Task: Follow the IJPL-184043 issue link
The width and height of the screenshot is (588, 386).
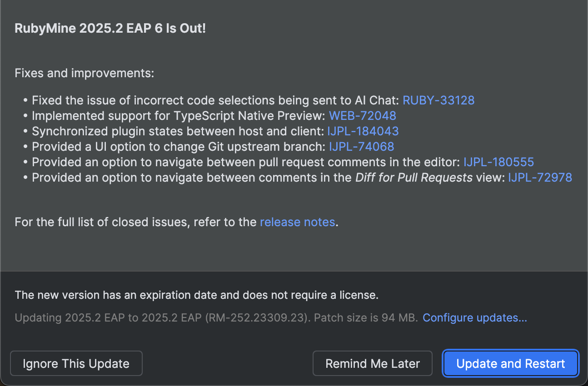Action: coord(363,131)
